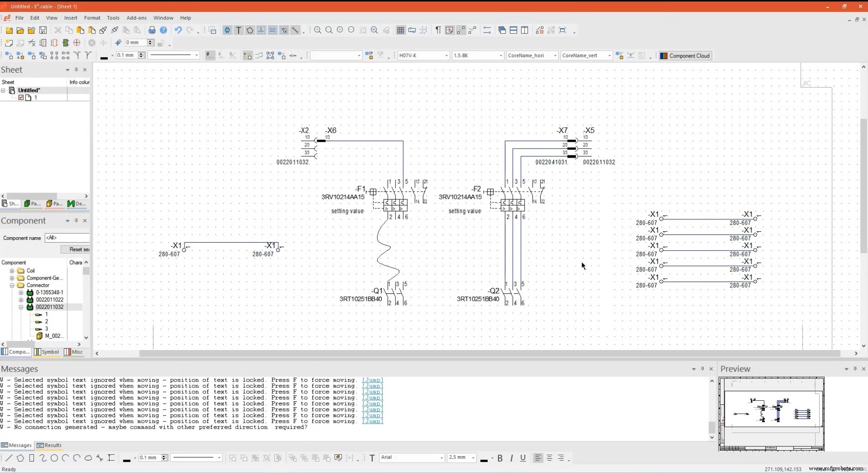Select the circle drawing tool
The height and width of the screenshot is (473, 868).
(54, 458)
